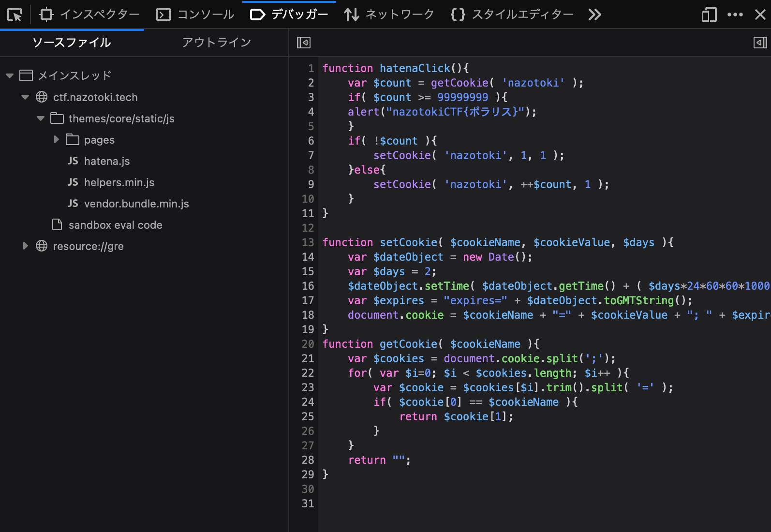This screenshot has height=532, width=771.
Task: Collapse the sources pane on the left
Action: 303,43
